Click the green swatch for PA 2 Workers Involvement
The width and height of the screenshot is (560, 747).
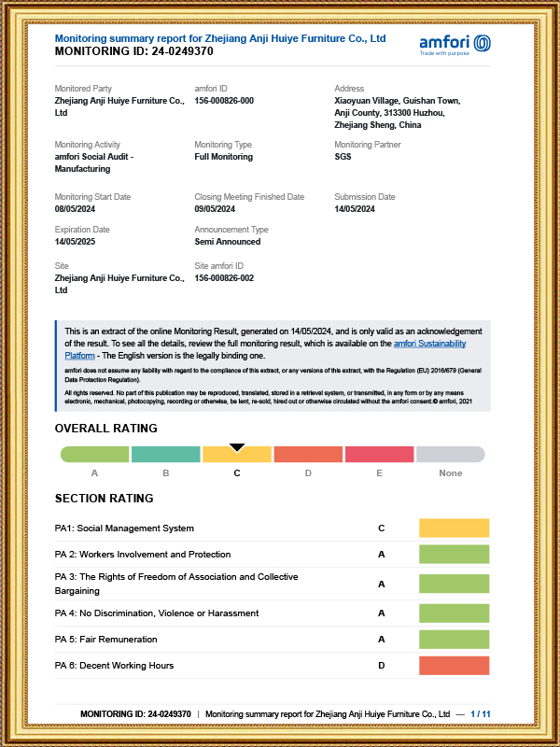pyautogui.click(x=455, y=555)
